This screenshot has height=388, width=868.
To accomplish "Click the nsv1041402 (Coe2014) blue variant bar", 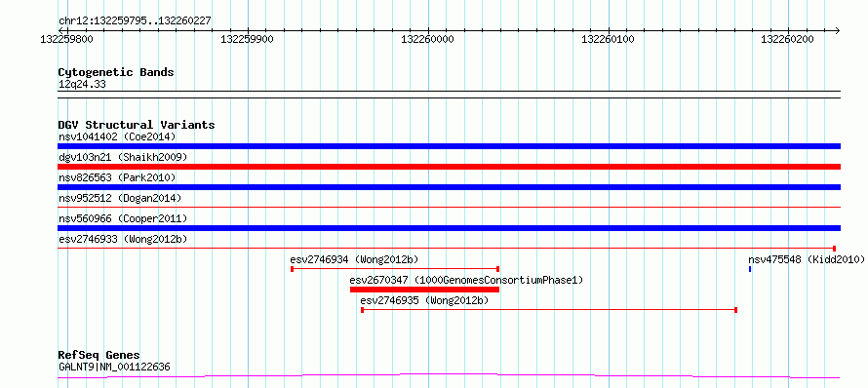I will click(449, 146).
